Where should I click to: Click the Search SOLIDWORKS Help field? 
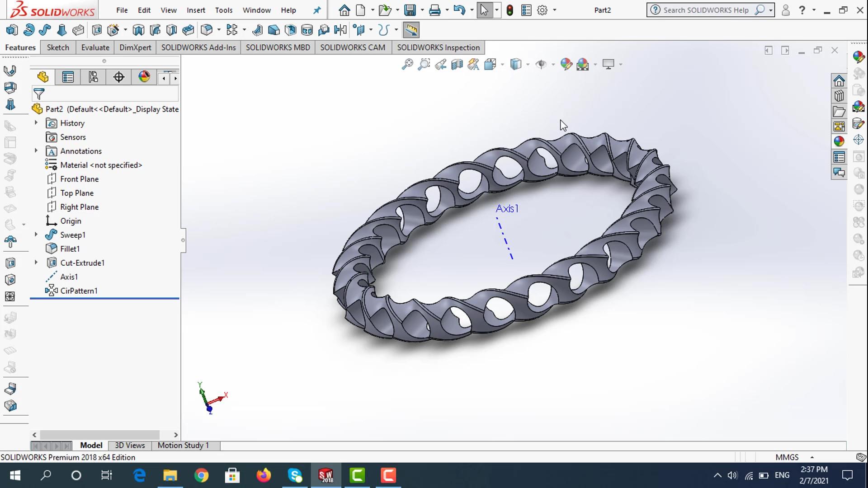pos(705,10)
